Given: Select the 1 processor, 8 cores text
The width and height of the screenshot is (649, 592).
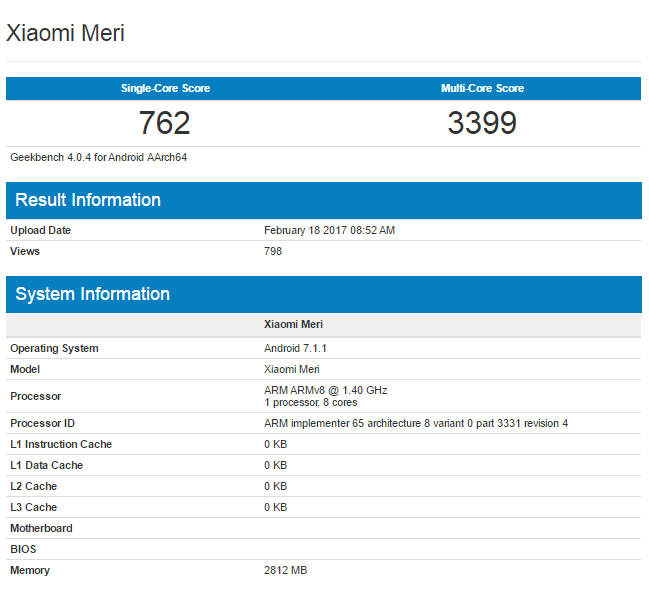Looking at the screenshot, I should pyautogui.click(x=310, y=402).
